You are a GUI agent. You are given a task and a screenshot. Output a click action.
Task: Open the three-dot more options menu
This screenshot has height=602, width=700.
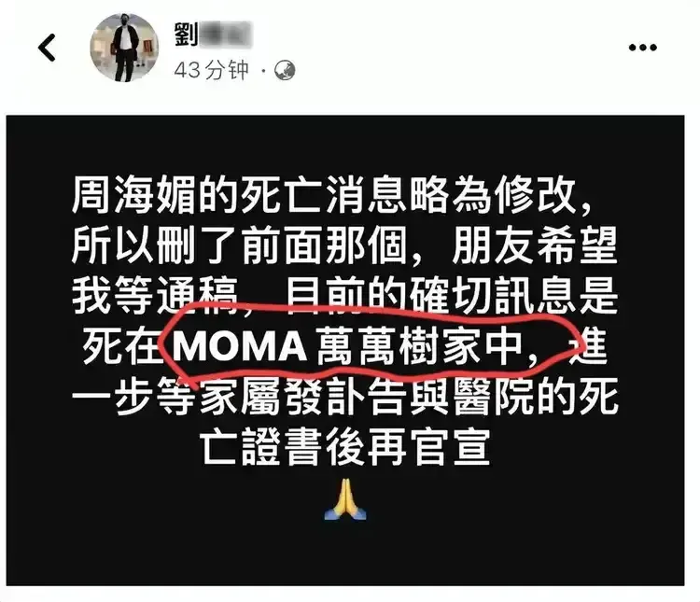click(x=642, y=48)
